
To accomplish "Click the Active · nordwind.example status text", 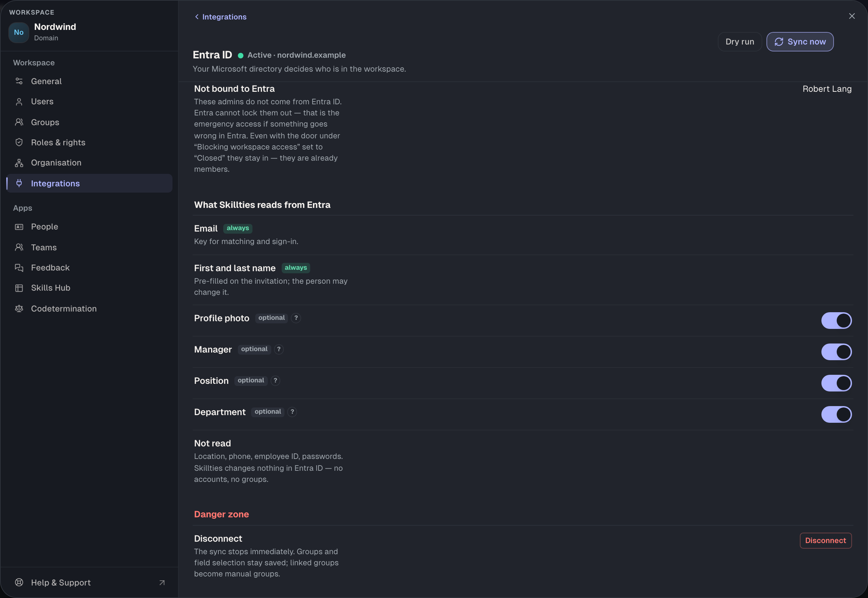I will point(296,55).
